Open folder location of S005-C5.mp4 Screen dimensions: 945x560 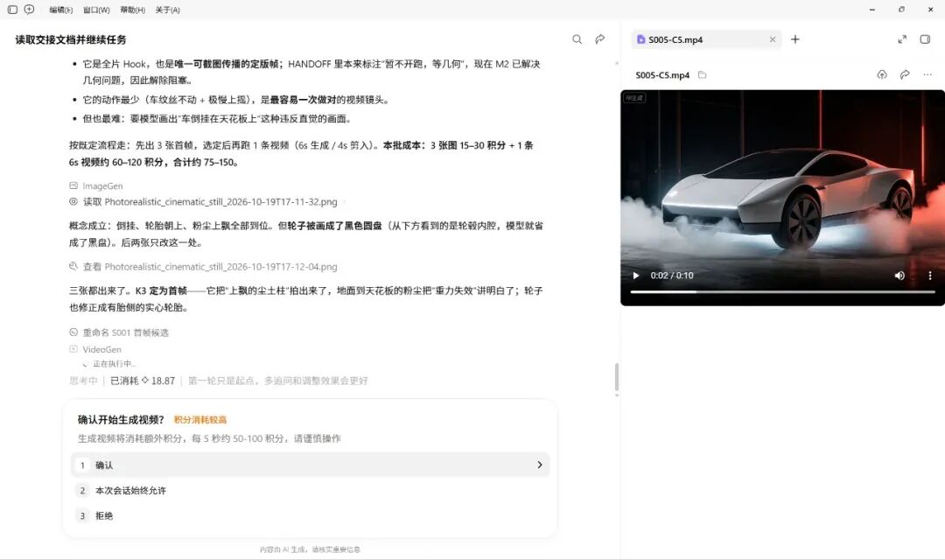(702, 74)
